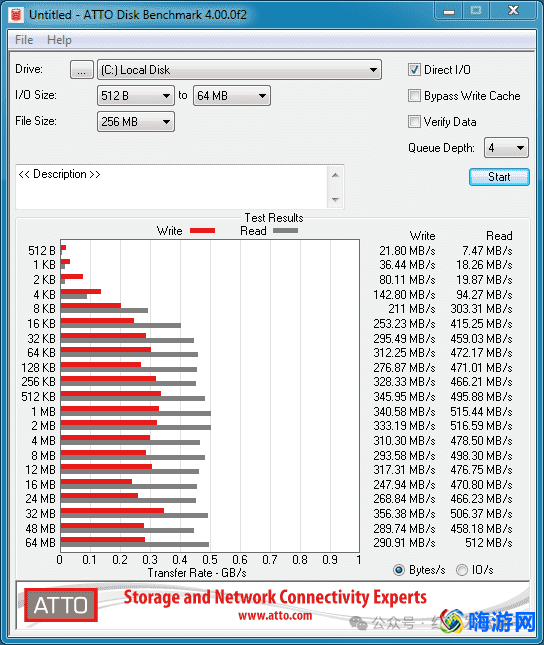544x645 pixels.
Task: Open the Help menu
Action: tap(59, 40)
